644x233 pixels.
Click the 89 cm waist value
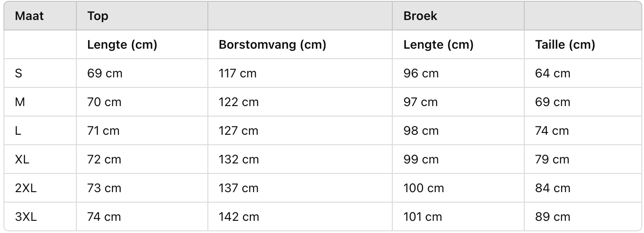[552, 217]
